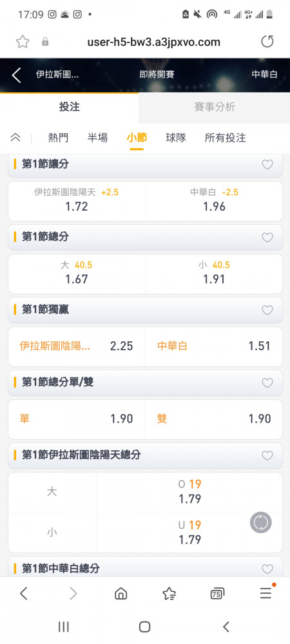Expand the 第1節中華白總分 section header
This screenshot has height=644, width=290.
click(145, 569)
